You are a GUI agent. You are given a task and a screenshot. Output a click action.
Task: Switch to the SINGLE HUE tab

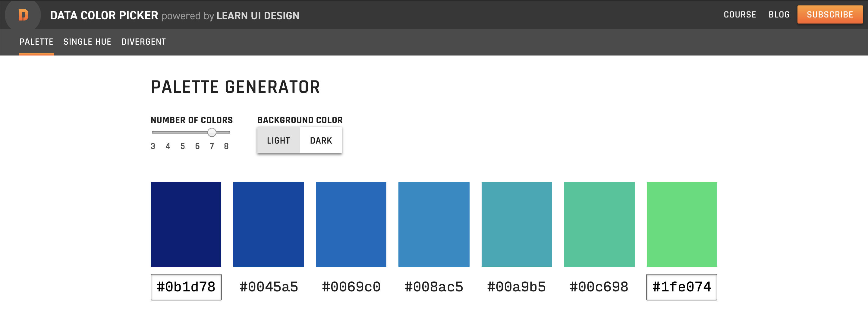[x=87, y=42]
